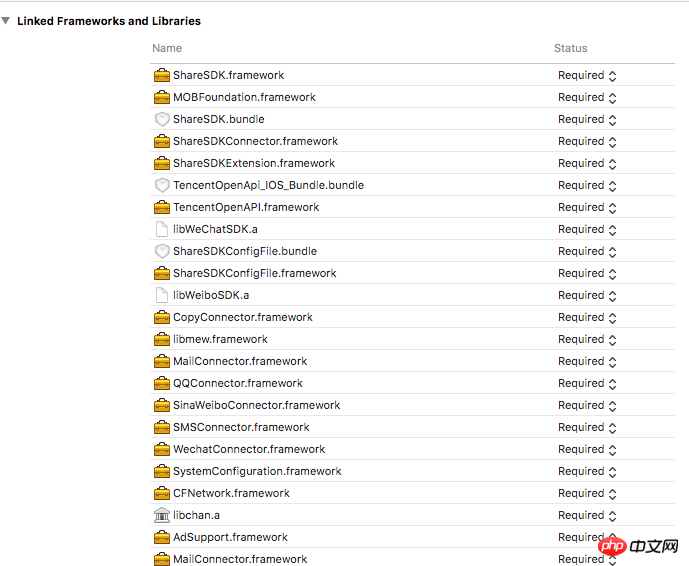This screenshot has height=566, width=689.
Task: Open the status dropdown for ShareSDK.framework
Action: 587,76
